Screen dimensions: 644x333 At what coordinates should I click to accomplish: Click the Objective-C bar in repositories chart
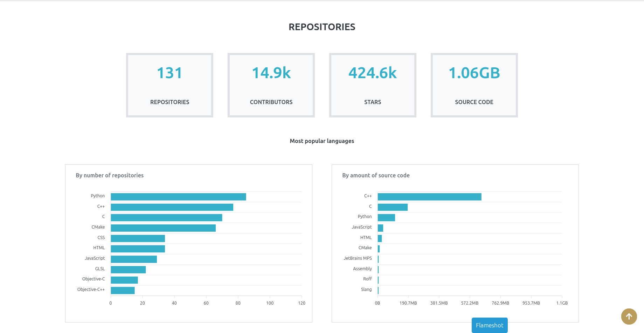pyautogui.click(x=124, y=280)
